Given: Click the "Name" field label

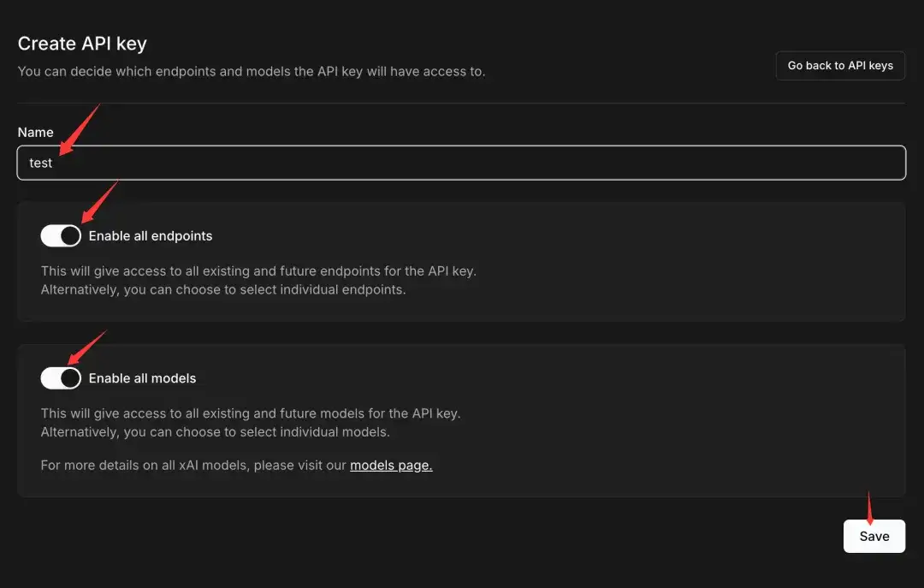Looking at the screenshot, I should 36,132.
